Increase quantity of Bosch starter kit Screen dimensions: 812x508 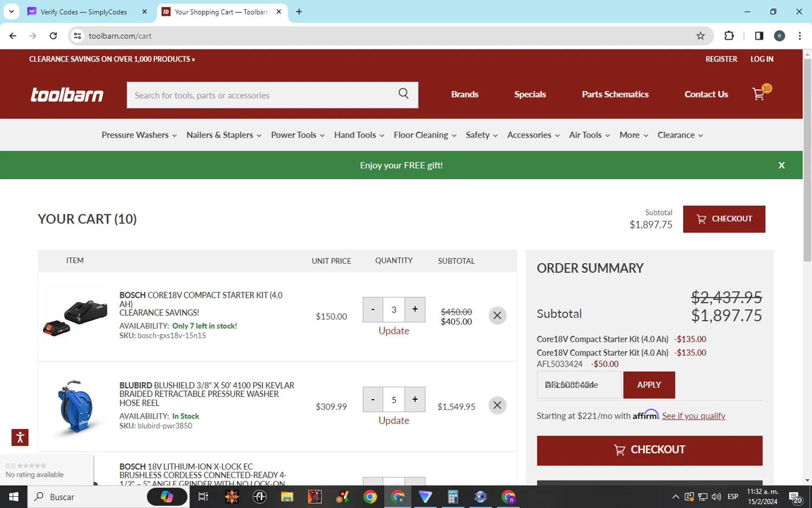tap(415, 309)
